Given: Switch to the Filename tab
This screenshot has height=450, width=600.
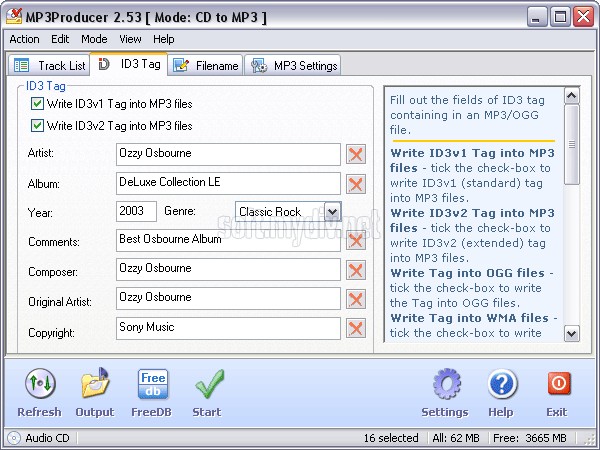Looking at the screenshot, I should pos(205,65).
